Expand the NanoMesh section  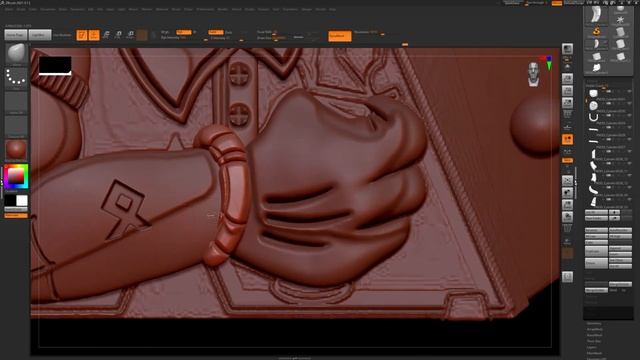(595, 335)
